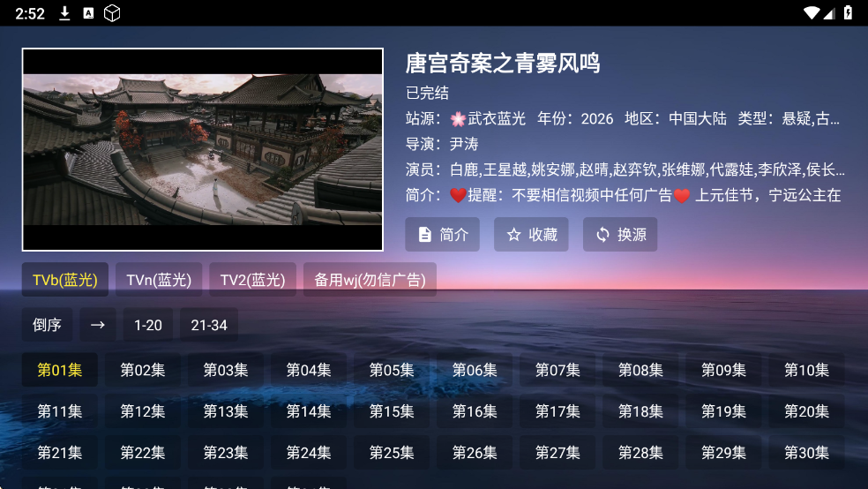Play episode 第08集
This screenshot has height=489, width=868.
coord(641,369)
